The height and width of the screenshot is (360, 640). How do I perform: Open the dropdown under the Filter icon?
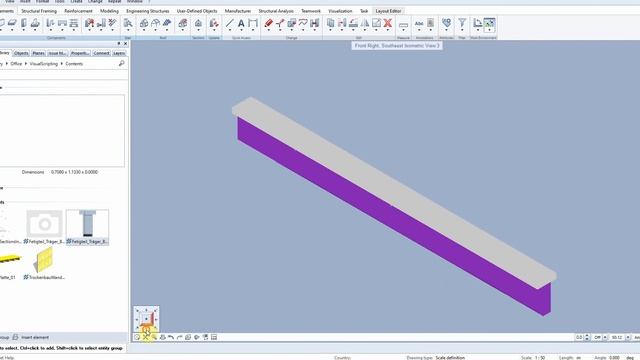point(462,31)
